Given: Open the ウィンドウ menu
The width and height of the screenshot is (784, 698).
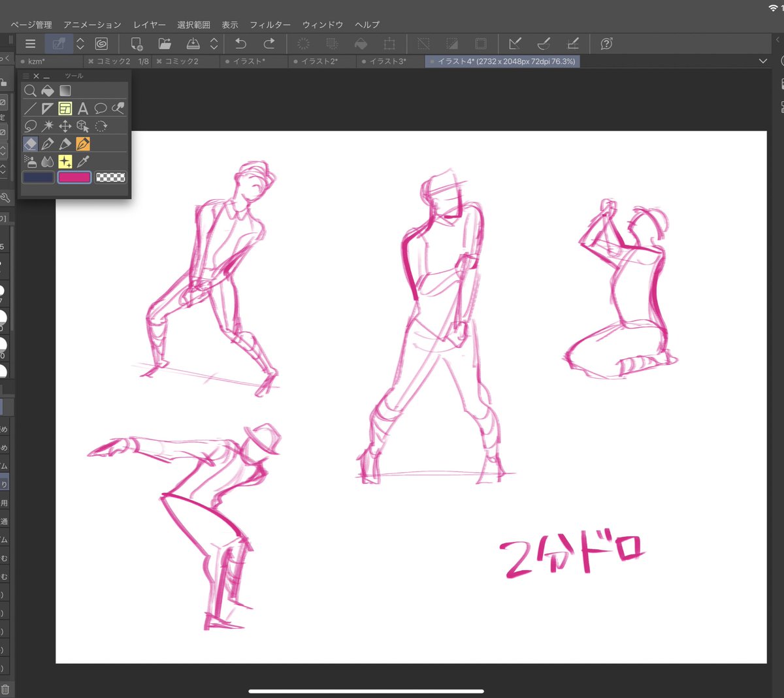Looking at the screenshot, I should [323, 25].
